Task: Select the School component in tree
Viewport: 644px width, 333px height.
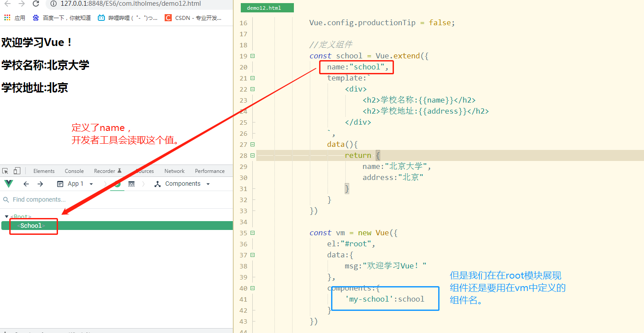Action: tap(117, 226)
